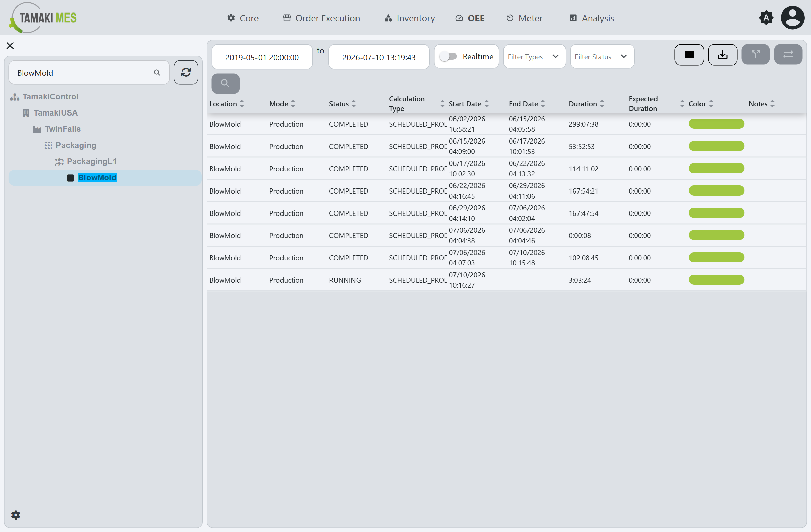Click end date 06/17/2026 10:01:53
Viewport: 811px width, 532px height.
tap(527, 147)
